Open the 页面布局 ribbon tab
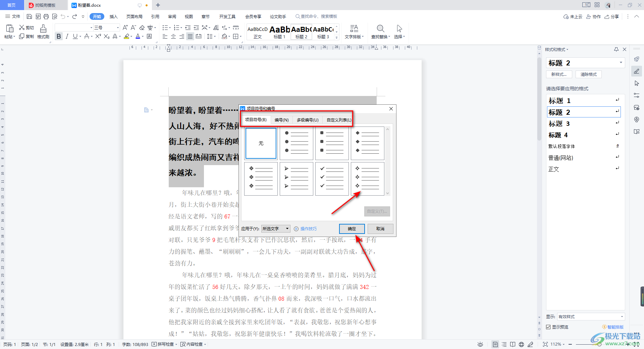This screenshot has width=644, height=349. 134,16
